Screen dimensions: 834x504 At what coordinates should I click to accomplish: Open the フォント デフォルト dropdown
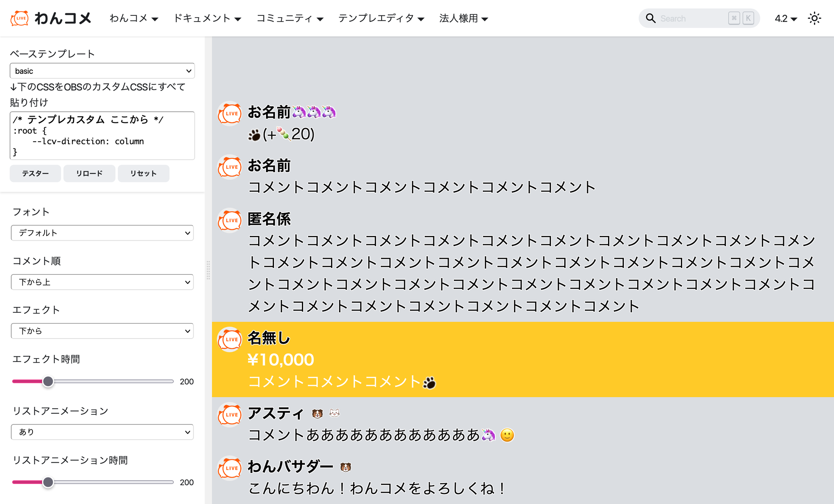102,233
